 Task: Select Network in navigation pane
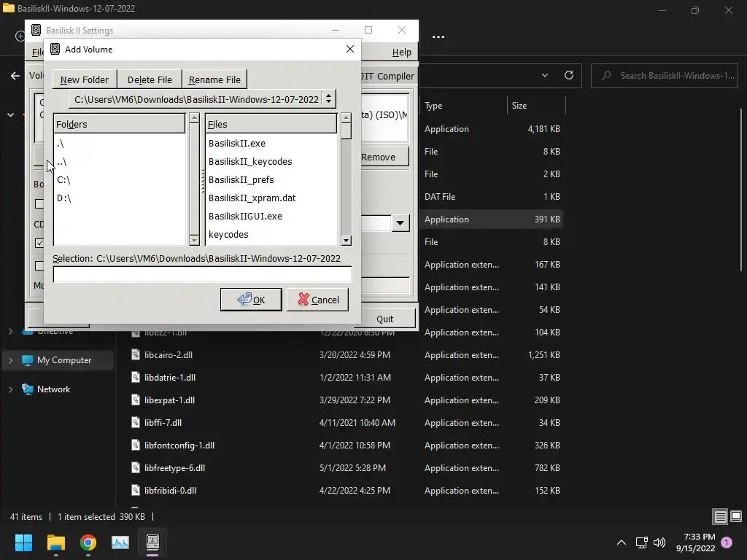53,389
